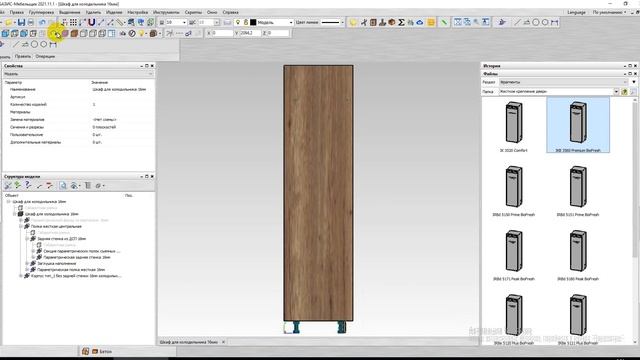Click the orange square icon near cloud
The image size is (640, 360).
point(431,22)
